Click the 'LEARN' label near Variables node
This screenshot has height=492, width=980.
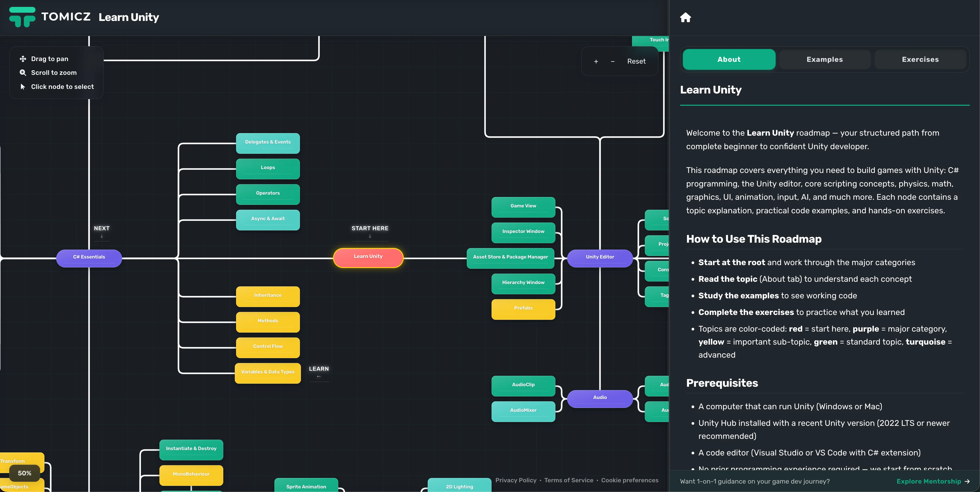tap(318, 369)
